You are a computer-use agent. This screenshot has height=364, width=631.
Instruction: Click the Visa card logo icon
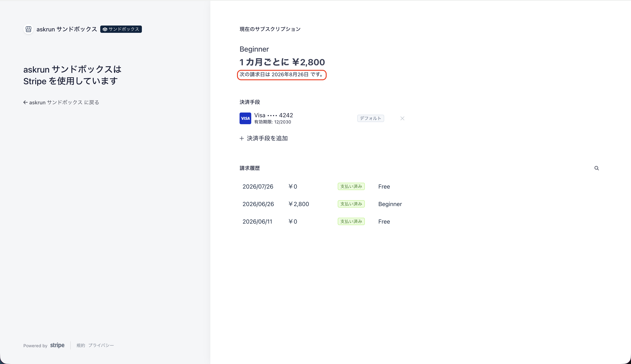tap(245, 118)
